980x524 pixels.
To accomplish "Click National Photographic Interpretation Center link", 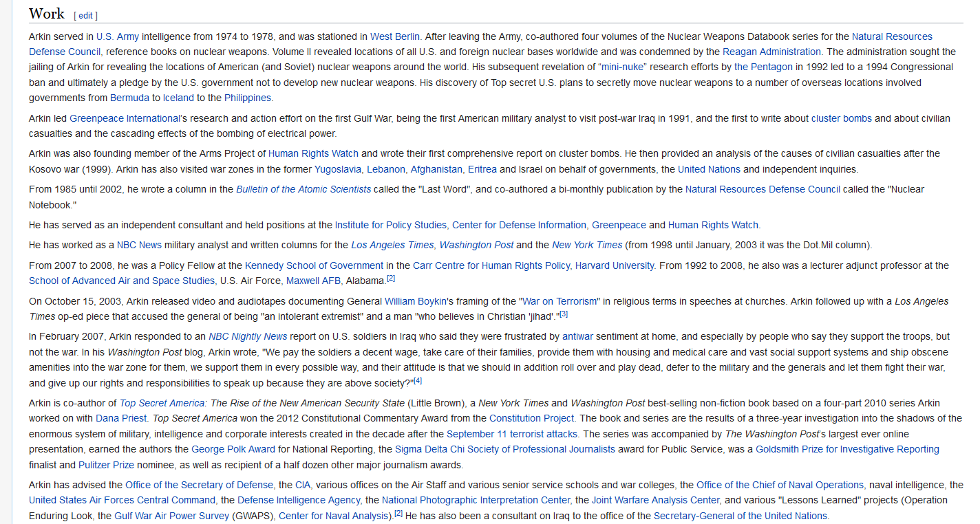I will tap(476, 500).
